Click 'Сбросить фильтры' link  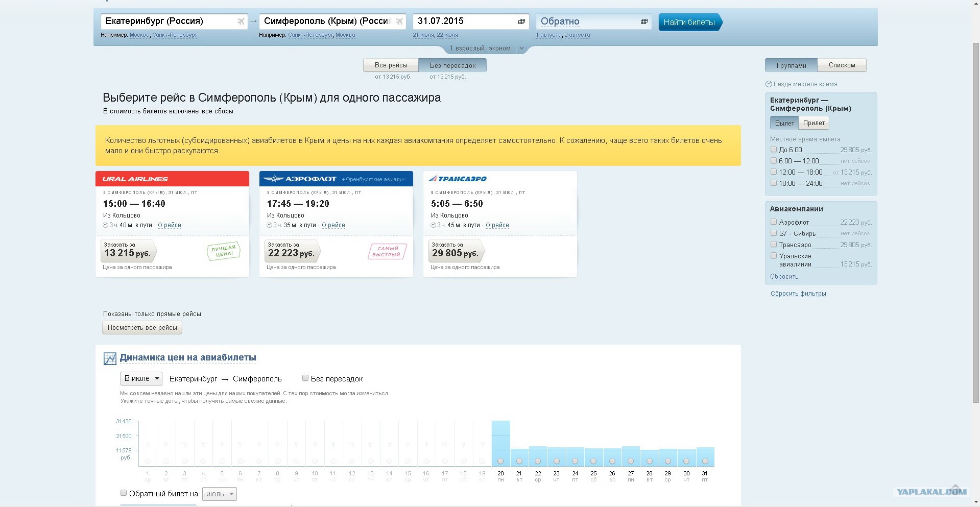click(798, 294)
